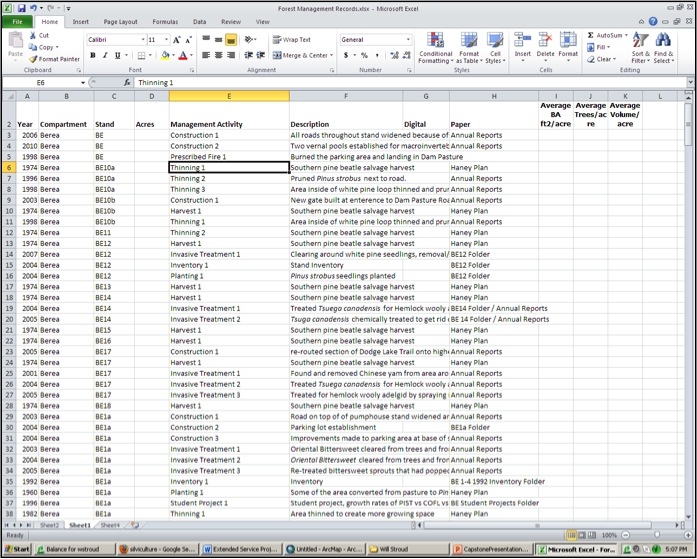Switch to the Sheet2 worksheet tab
This screenshot has width=697, height=559.
[49, 525]
